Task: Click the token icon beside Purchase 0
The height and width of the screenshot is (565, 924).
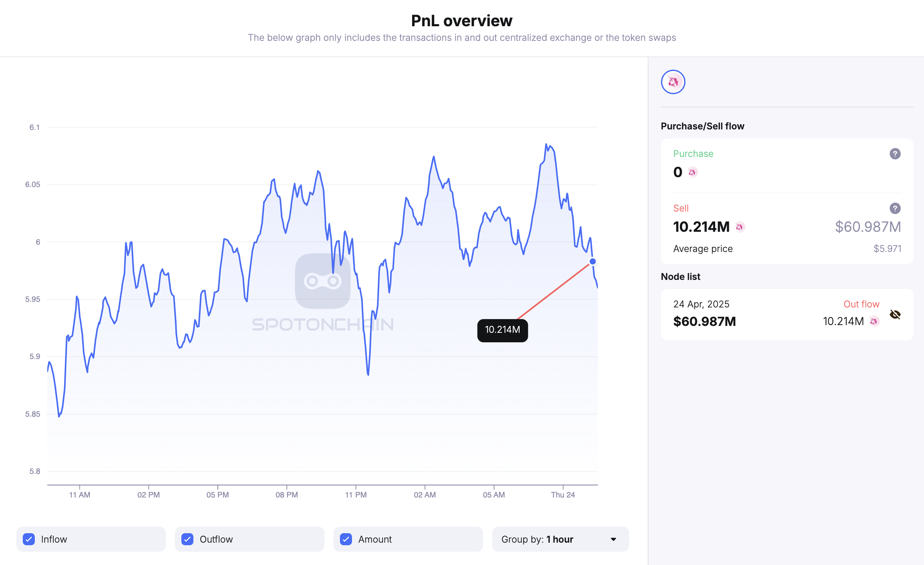Action: [x=692, y=172]
